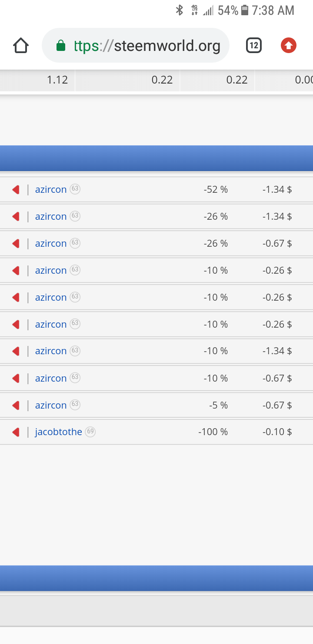Tap the red update arrow menu icon
Image resolution: width=313 pixels, height=644 pixels.
[289, 45]
